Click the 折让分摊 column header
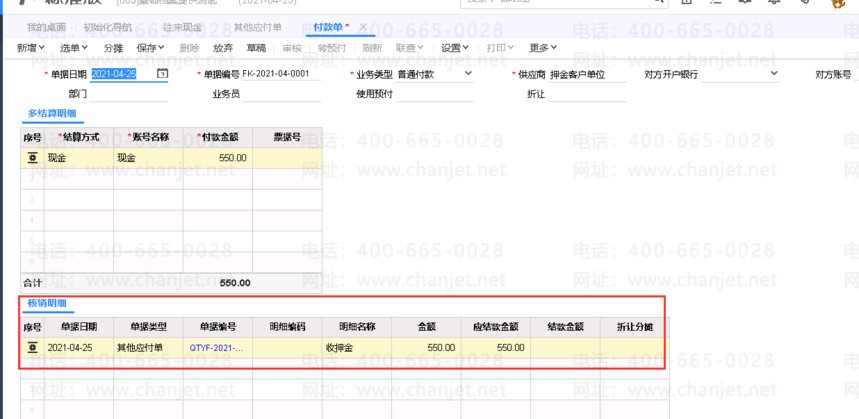Image resolution: width=859 pixels, height=419 pixels. pos(634,327)
